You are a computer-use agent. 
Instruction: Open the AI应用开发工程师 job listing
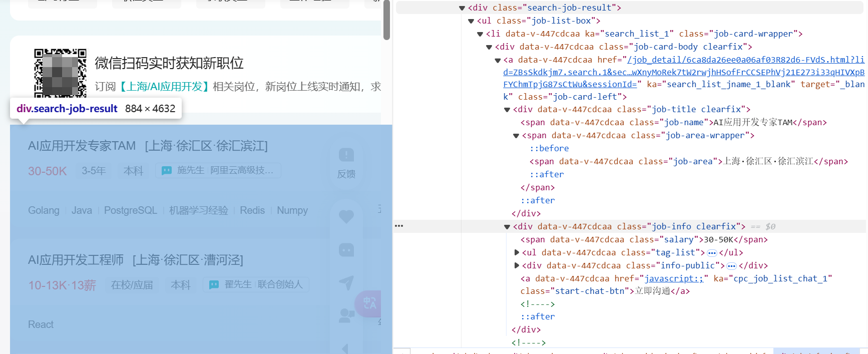(x=76, y=260)
